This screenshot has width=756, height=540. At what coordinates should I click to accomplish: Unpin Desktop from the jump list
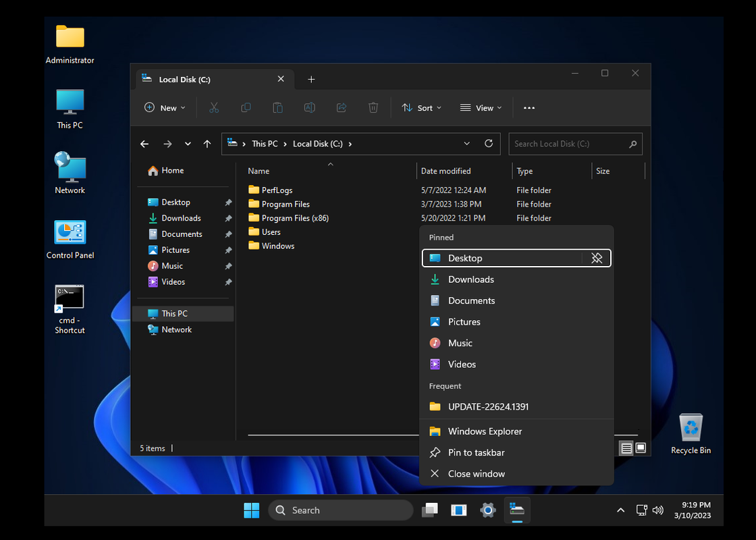[x=597, y=258]
